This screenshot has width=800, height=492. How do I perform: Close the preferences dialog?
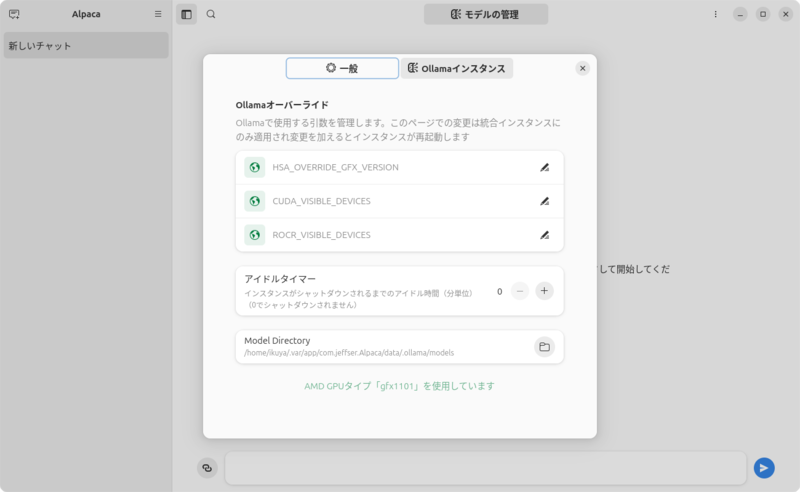(x=582, y=68)
